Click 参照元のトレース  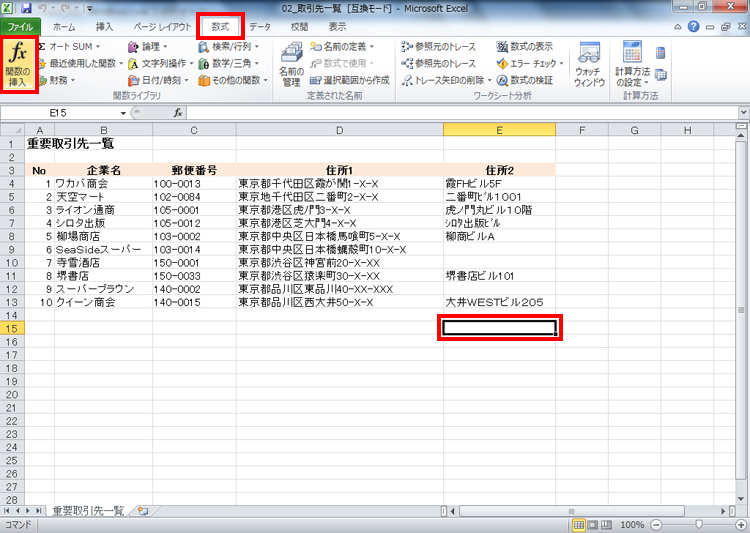click(439, 46)
